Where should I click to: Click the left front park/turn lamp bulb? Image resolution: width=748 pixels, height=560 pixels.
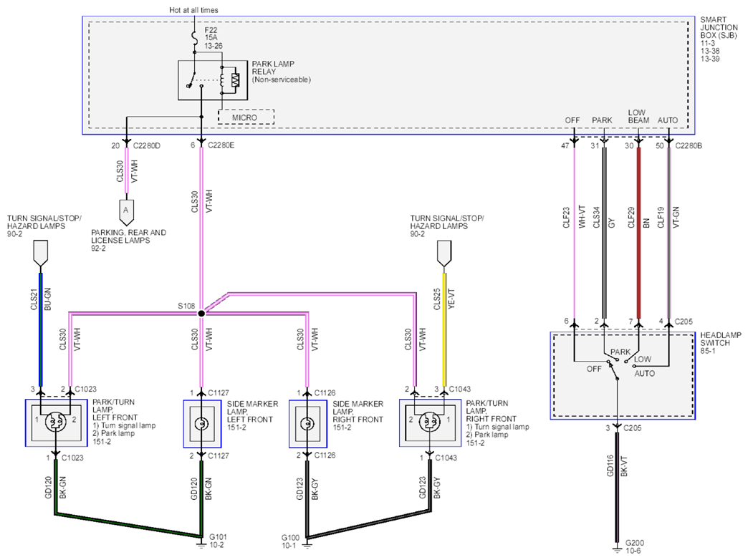point(55,422)
